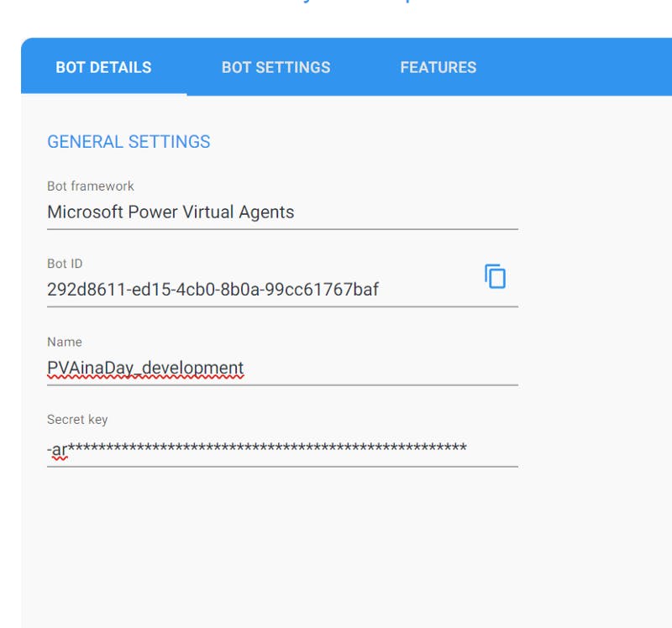672x628 pixels.
Task: Switch to the BOT DETAILS tab
Action: point(103,67)
